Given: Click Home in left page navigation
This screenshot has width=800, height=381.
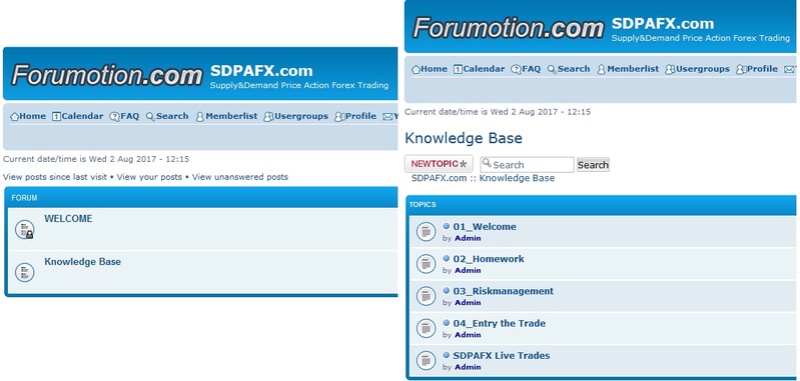Looking at the screenshot, I should point(28,116).
